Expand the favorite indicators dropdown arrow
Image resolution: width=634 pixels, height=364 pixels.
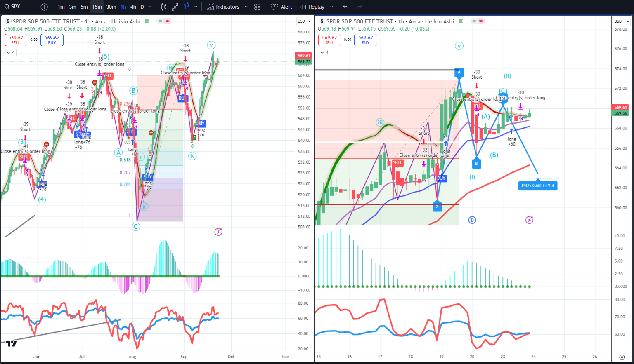pyautogui.click(x=246, y=7)
